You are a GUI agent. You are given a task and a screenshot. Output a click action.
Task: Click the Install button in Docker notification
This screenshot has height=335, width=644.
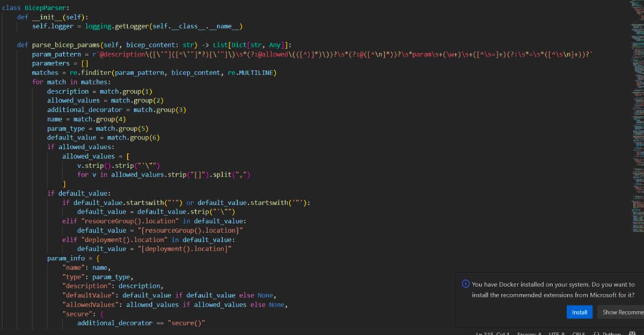pos(579,312)
